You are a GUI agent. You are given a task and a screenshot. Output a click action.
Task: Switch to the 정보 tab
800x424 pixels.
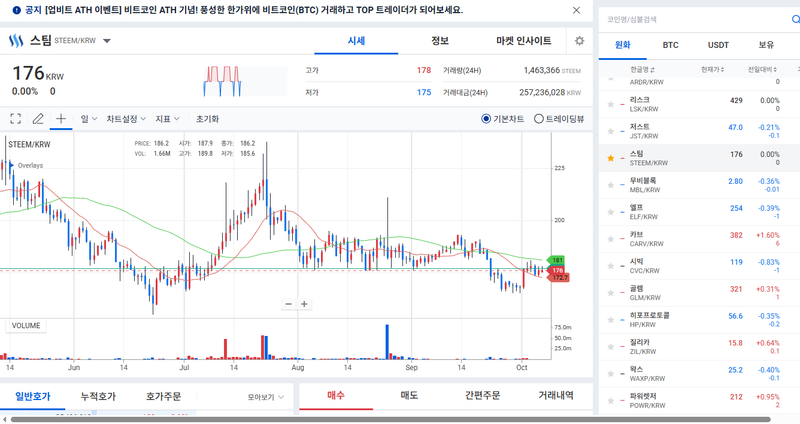pos(439,41)
